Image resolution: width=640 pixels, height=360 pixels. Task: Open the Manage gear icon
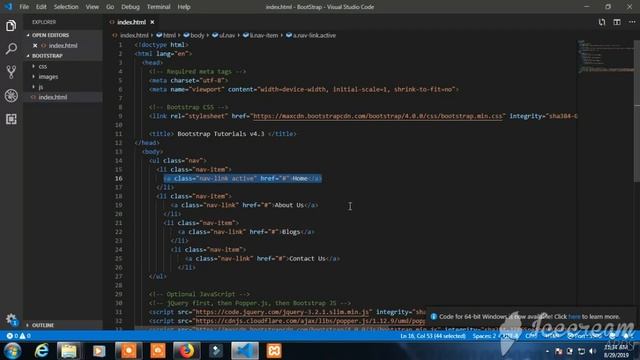click(x=11, y=319)
